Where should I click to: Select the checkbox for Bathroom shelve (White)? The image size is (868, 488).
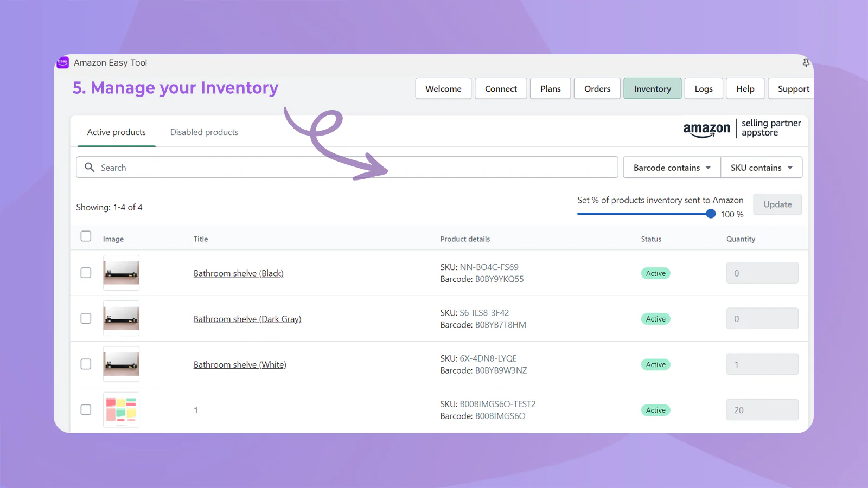click(x=86, y=364)
